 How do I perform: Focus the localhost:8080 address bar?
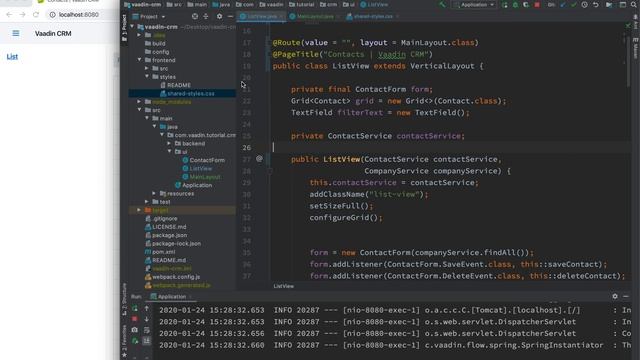tap(78, 15)
